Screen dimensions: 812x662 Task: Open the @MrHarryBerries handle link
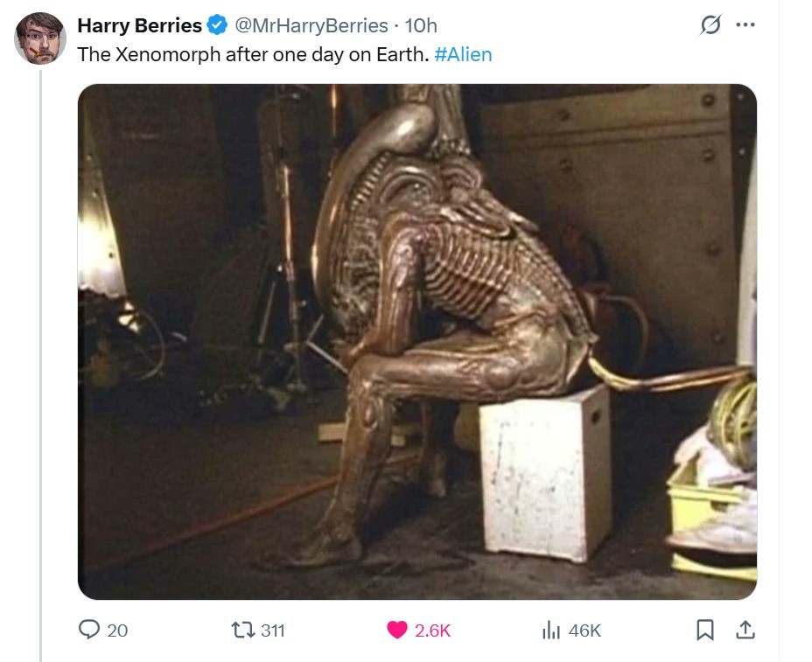point(311,25)
